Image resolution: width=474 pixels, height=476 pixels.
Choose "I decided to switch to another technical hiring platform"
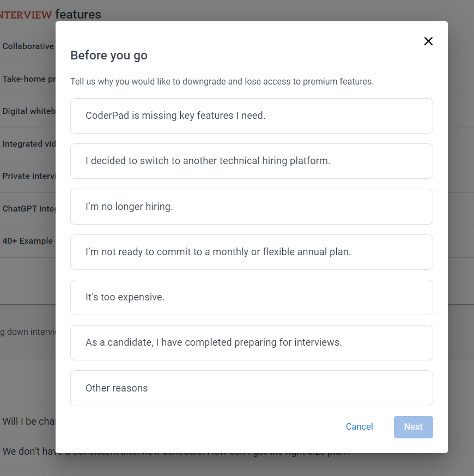click(x=251, y=161)
